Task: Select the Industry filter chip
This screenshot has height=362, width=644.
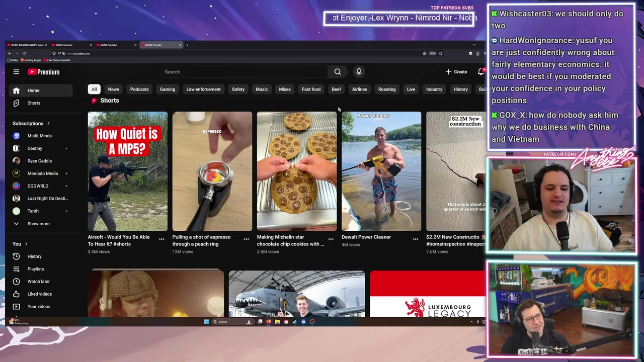Action: coord(434,89)
